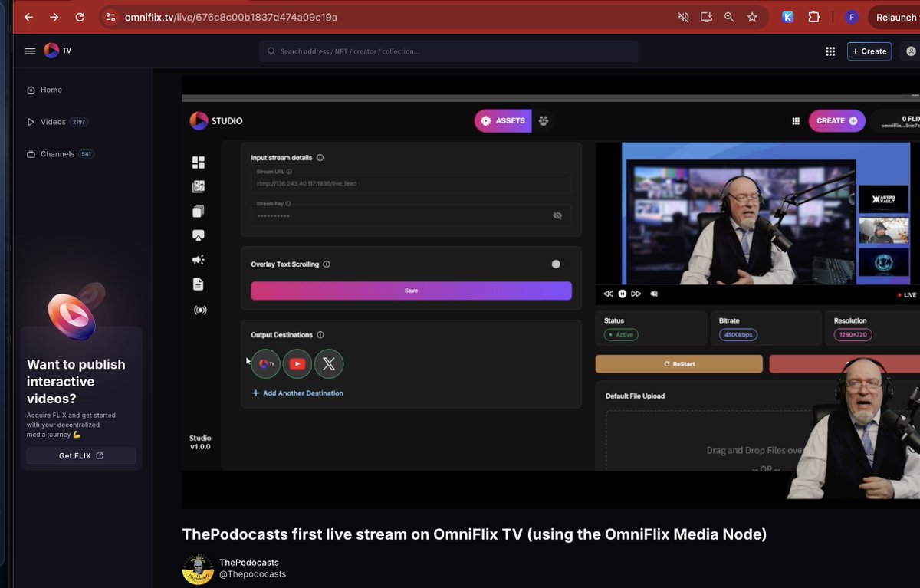Click the Active status badge

621,335
